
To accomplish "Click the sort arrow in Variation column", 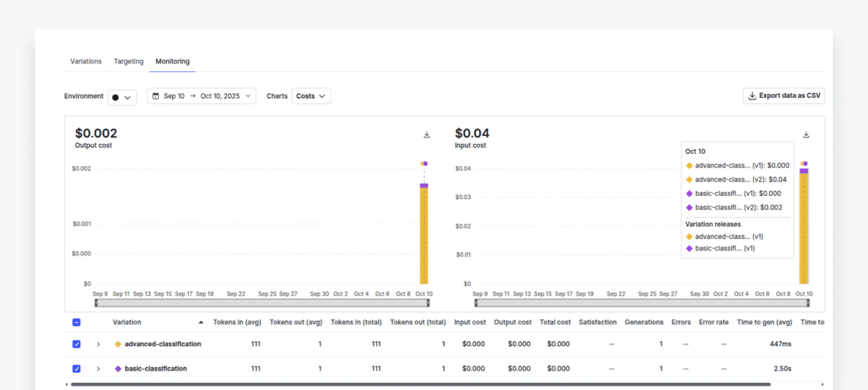I will [201, 322].
